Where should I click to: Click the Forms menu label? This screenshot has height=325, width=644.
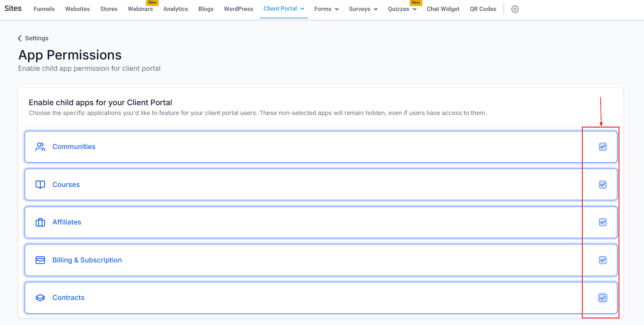323,9
